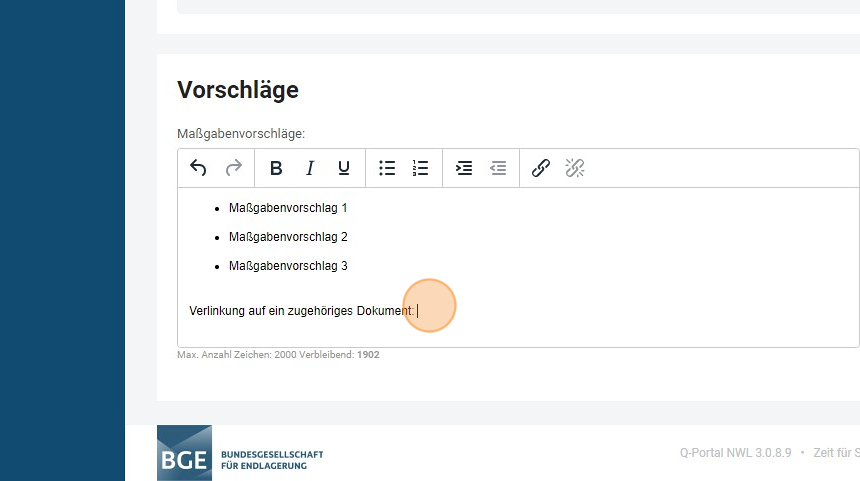Screen dimensions: 860x481
Task: Click the 'Maßgabenvorschlag 3' bullet item
Action: coord(288,266)
